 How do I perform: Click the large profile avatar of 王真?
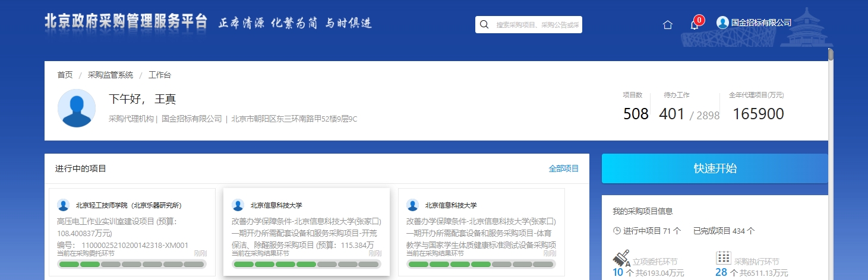point(77,109)
